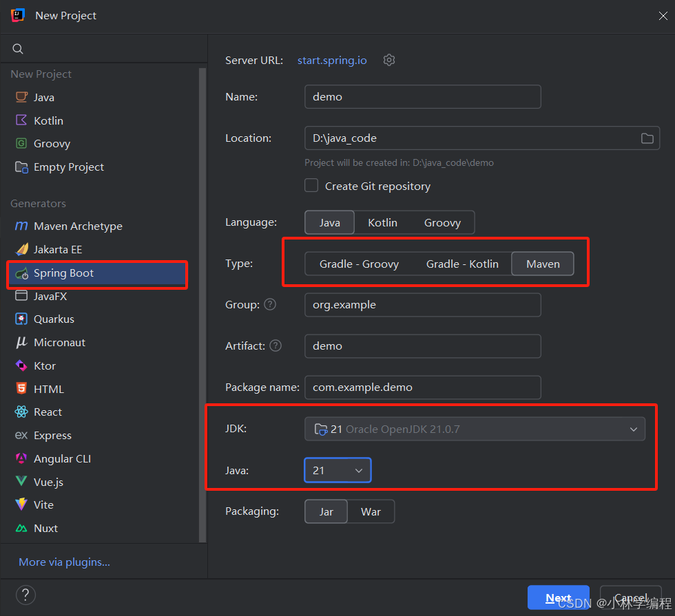Click the Ktor diamond icon

(x=21, y=365)
